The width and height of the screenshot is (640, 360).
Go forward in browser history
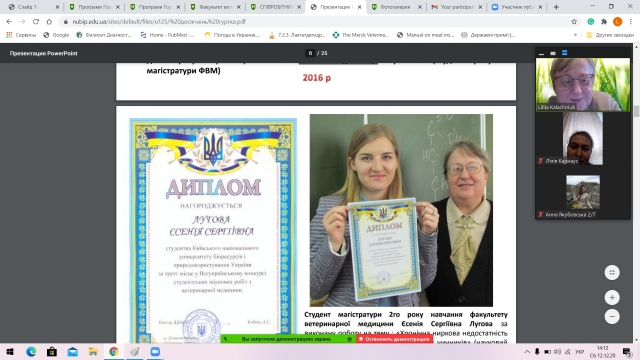pos(22,22)
